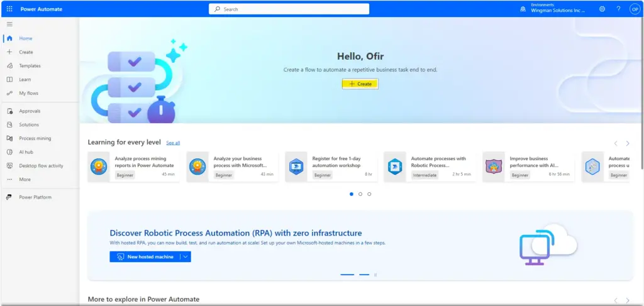Open the app launcher waffle icon
The height and width of the screenshot is (306, 644).
[9, 9]
